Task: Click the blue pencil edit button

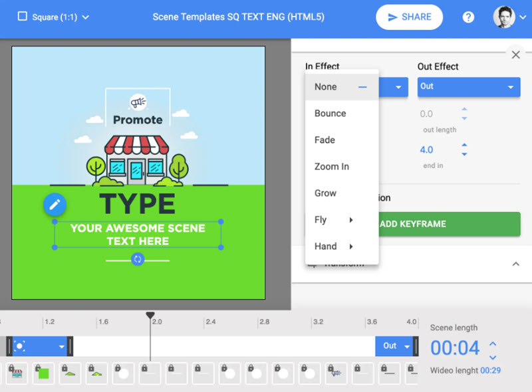Action: point(55,205)
